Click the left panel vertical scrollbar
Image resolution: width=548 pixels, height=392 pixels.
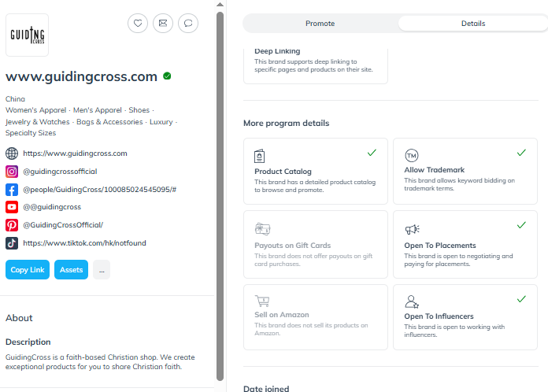[220, 196]
